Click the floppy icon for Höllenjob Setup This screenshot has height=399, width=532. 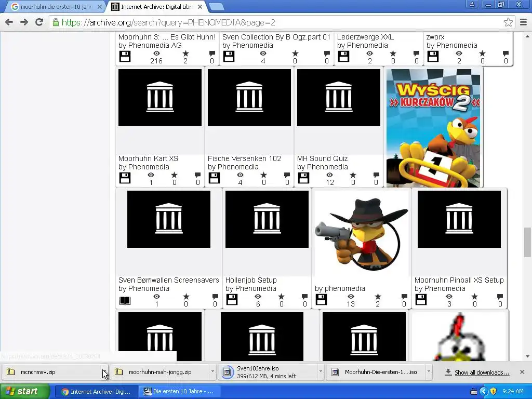(x=232, y=300)
